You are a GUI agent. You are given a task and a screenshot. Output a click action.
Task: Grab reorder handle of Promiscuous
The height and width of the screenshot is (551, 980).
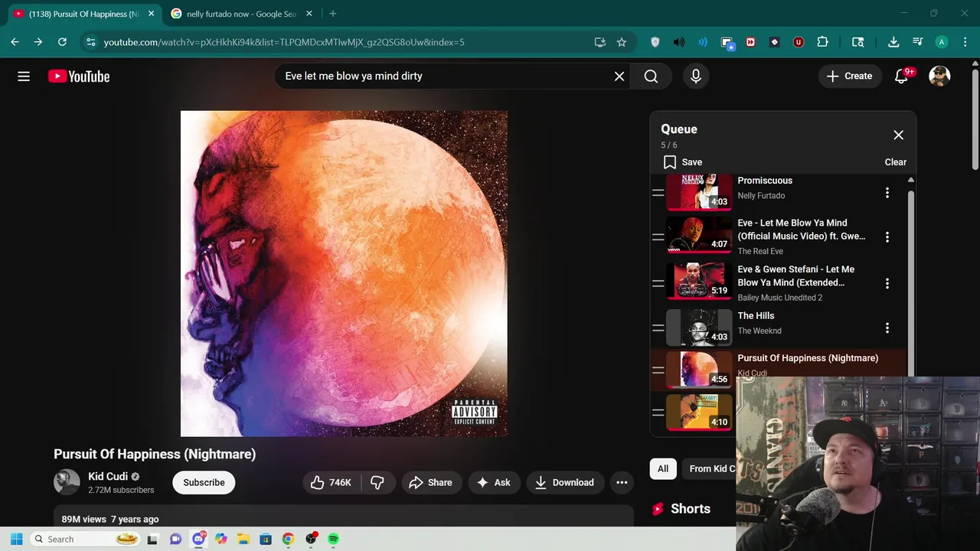tap(658, 193)
